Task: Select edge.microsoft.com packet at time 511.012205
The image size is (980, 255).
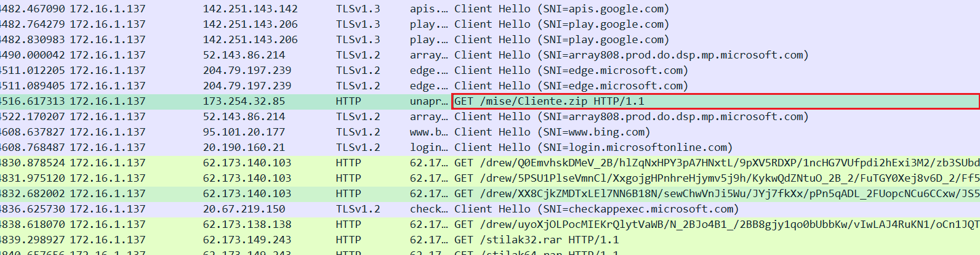Action: (x=571, y=71)
